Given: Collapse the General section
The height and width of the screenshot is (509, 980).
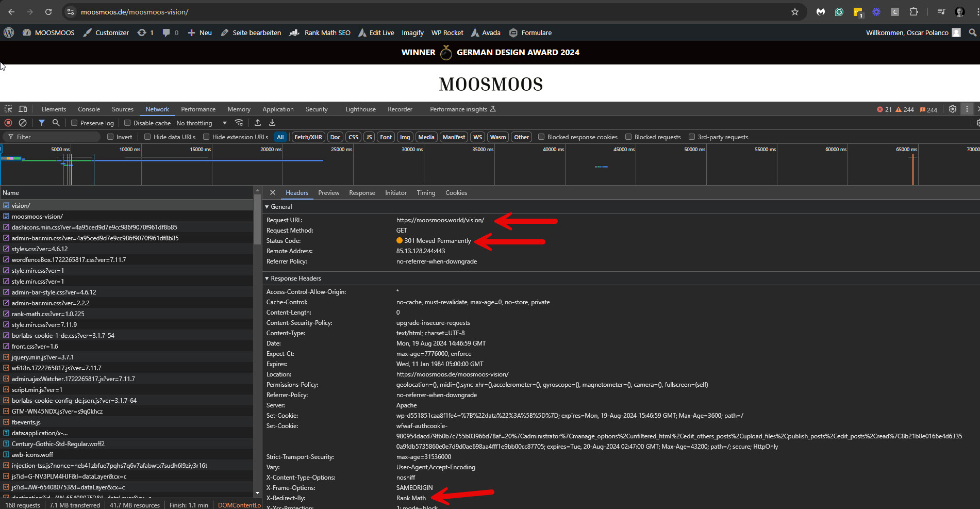Looking at the screenshot, I should (267, 207).
